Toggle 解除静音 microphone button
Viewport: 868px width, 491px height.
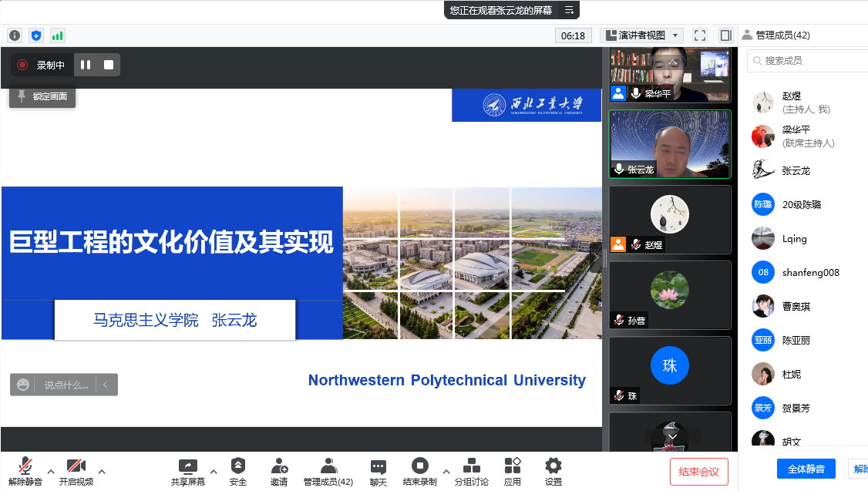[25, 466]
